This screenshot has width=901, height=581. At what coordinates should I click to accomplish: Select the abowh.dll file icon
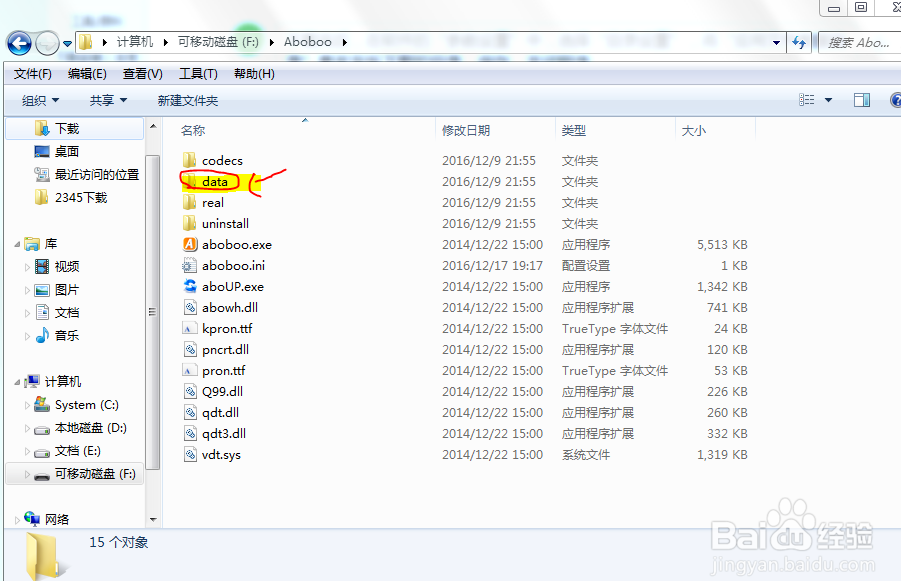pos(190,307)
